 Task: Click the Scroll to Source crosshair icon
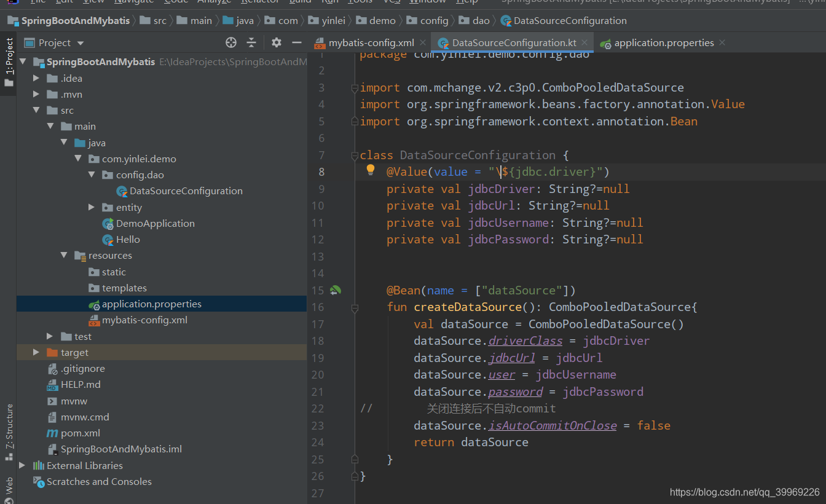coord(230,42)
